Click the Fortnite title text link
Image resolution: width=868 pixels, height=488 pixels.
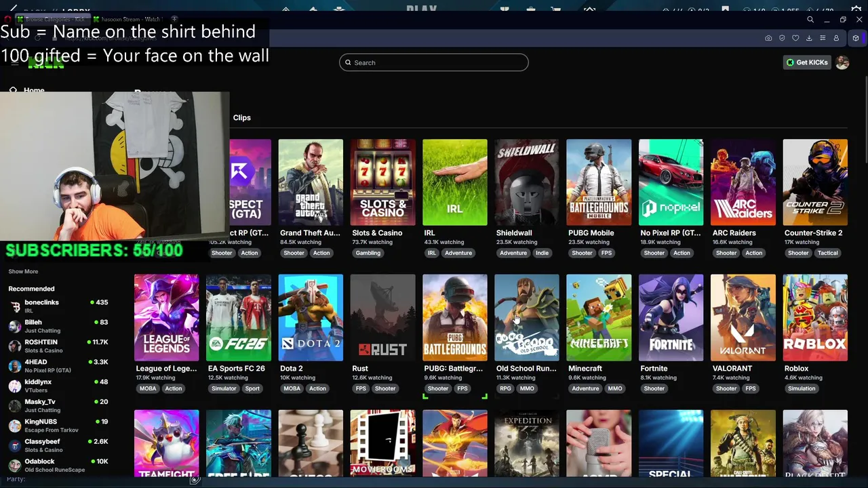(x=654, y=369)
